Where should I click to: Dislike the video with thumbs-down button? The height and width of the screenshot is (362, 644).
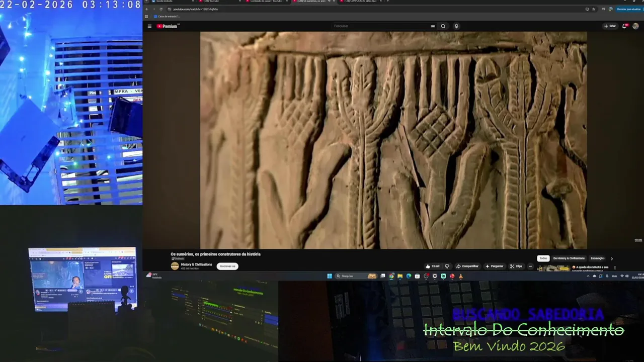447,266
